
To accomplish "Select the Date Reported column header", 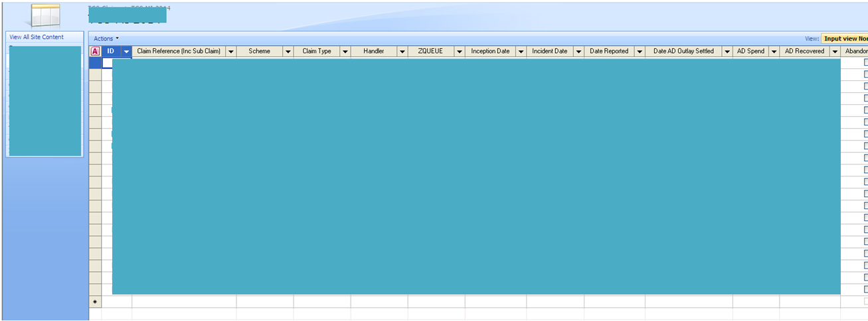I will (609, 51).
